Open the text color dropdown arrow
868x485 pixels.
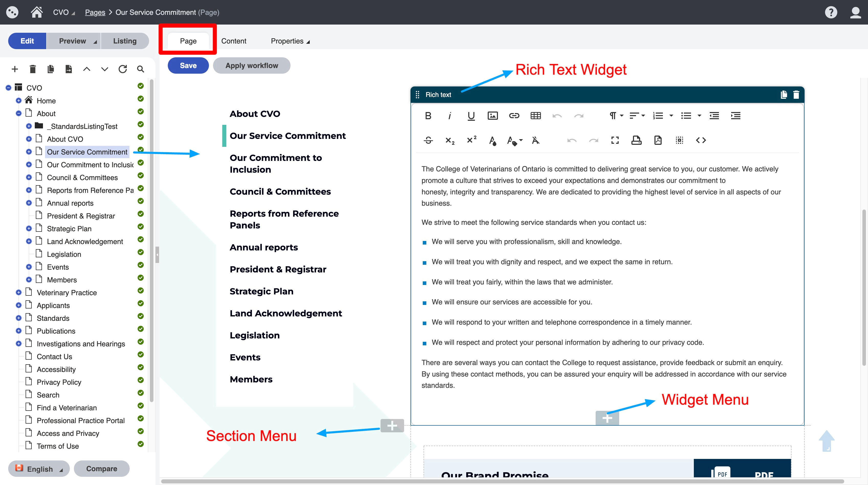point(521,140)
